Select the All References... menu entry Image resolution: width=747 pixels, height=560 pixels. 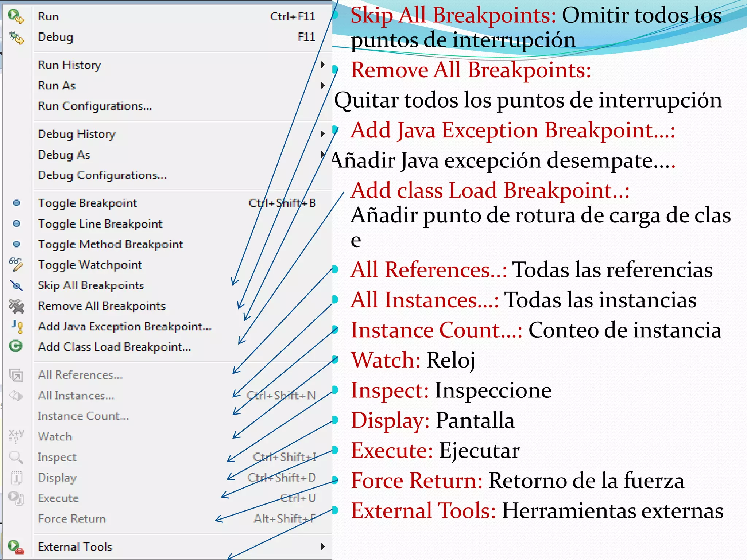click(x=80, y=375)
